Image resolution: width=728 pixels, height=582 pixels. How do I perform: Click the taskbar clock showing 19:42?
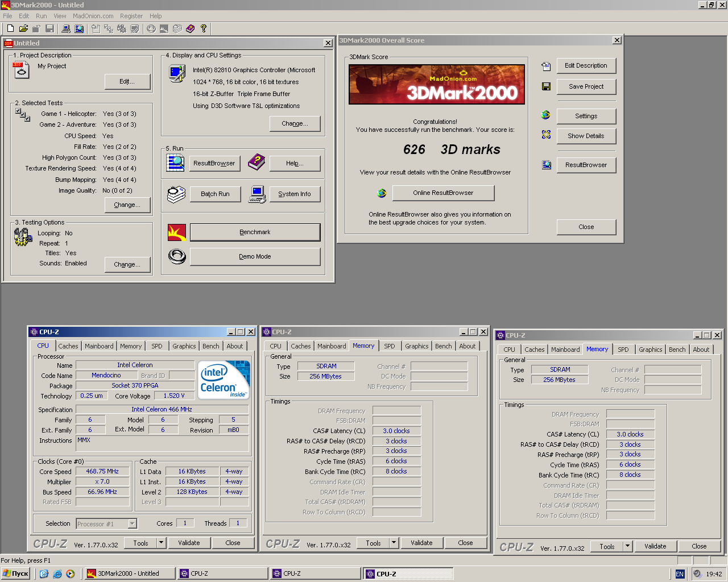[x=714, y=574]
